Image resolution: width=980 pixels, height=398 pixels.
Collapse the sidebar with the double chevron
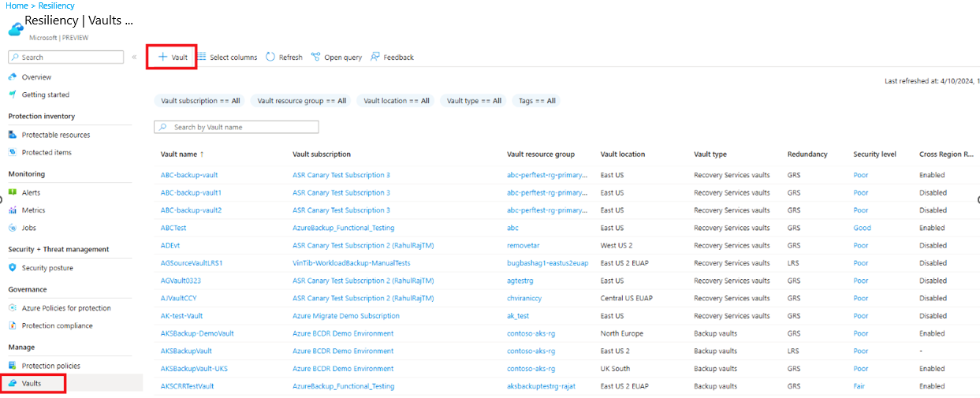tap(134, 57)
